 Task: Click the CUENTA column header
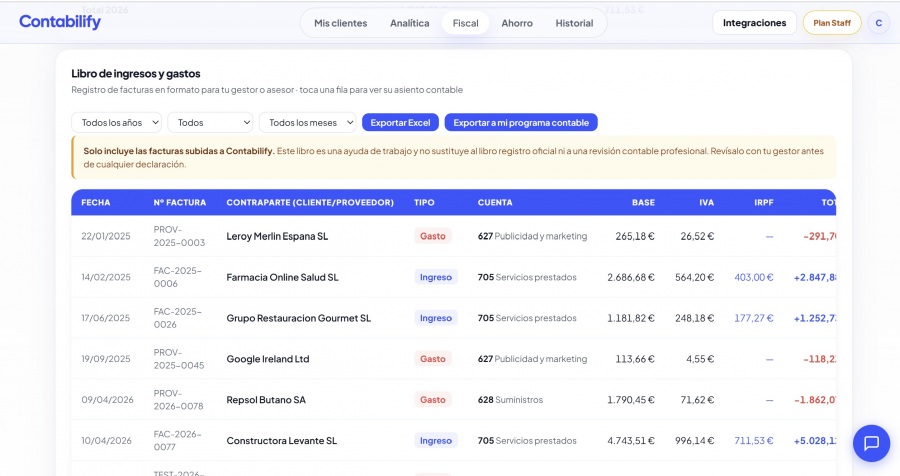tap(495, 202)
